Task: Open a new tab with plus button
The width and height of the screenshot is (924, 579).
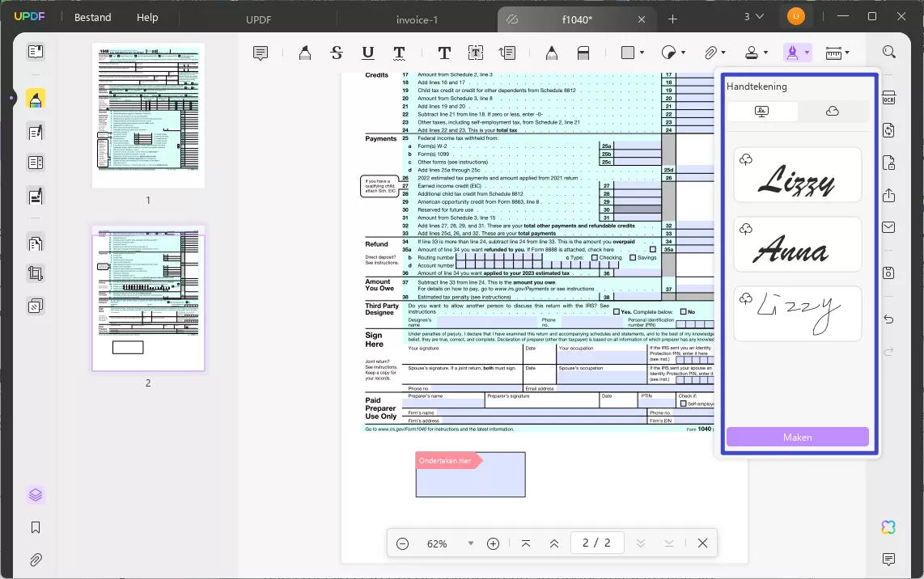Action: (x=672, y=19)
